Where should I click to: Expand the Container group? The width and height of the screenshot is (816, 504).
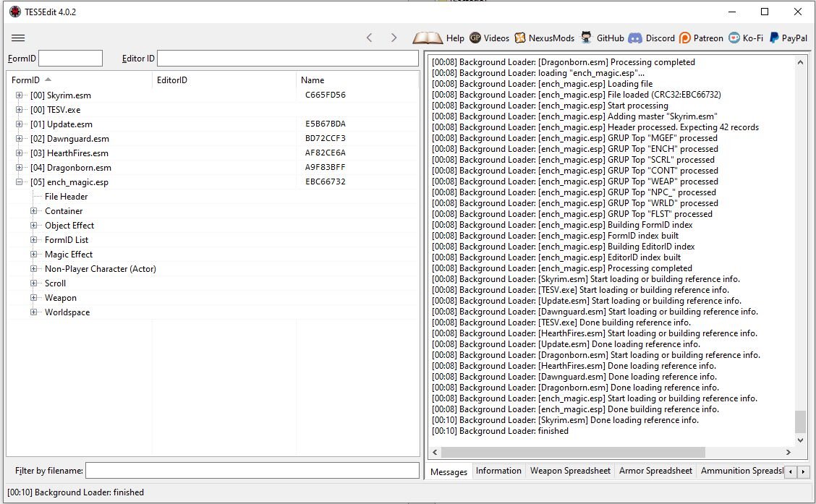coord(34,210)
